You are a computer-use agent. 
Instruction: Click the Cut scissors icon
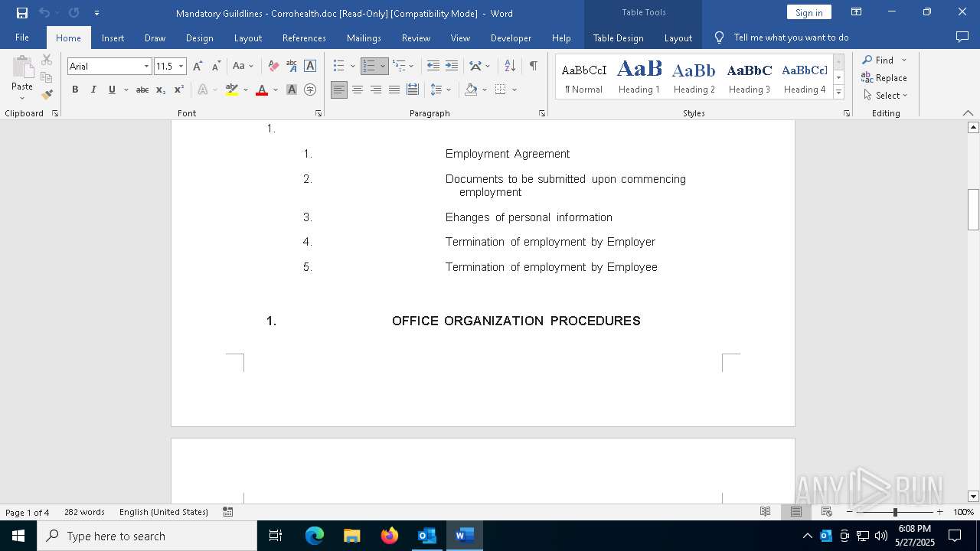tap(47, 60)
